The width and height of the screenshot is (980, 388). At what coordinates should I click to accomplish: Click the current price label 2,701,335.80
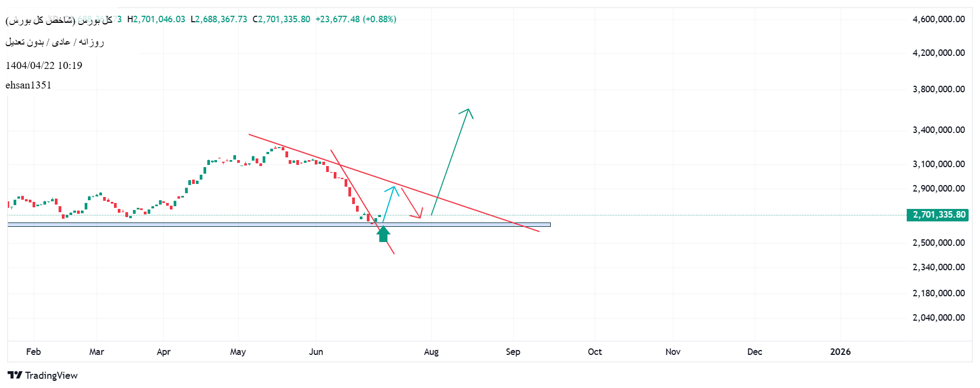pyautogui.click(x=939, y=215)
